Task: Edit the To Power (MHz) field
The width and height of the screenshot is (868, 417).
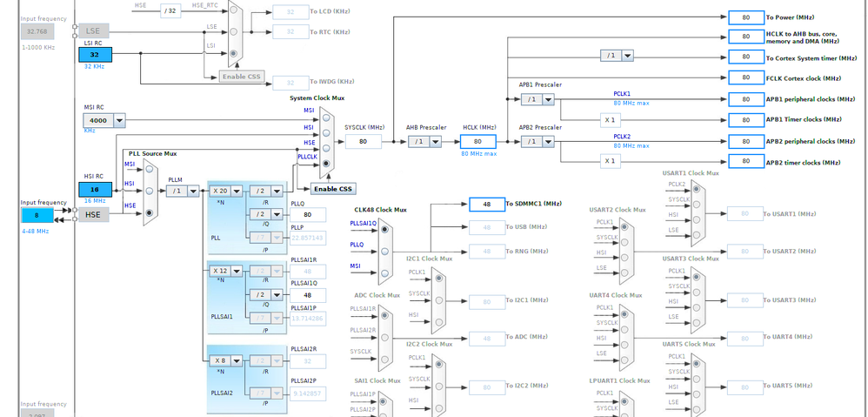Action: click(746, 17)
